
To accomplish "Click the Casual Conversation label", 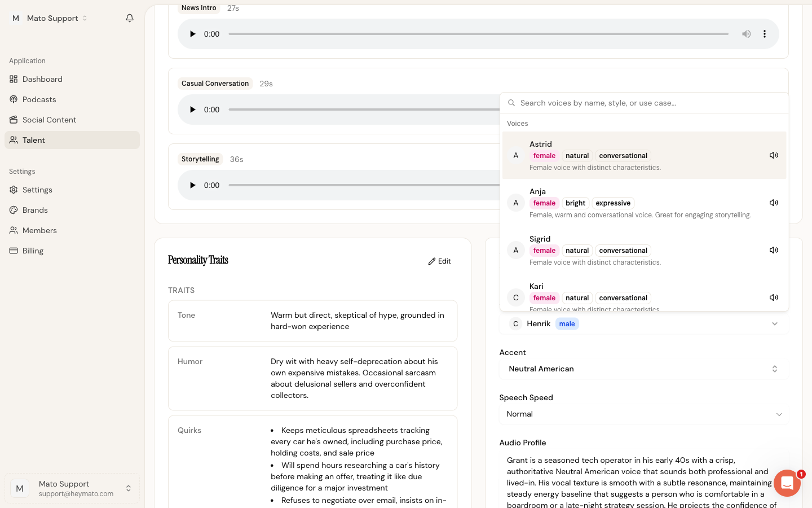I will pyautogui.click(x=215, y=84).
